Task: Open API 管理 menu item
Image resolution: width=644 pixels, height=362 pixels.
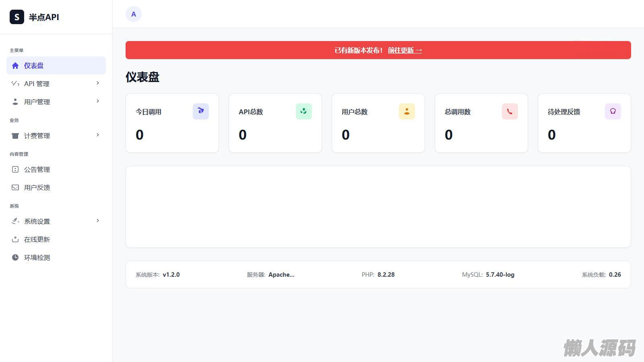Action: pyautogui.click(x=56, y=84)
